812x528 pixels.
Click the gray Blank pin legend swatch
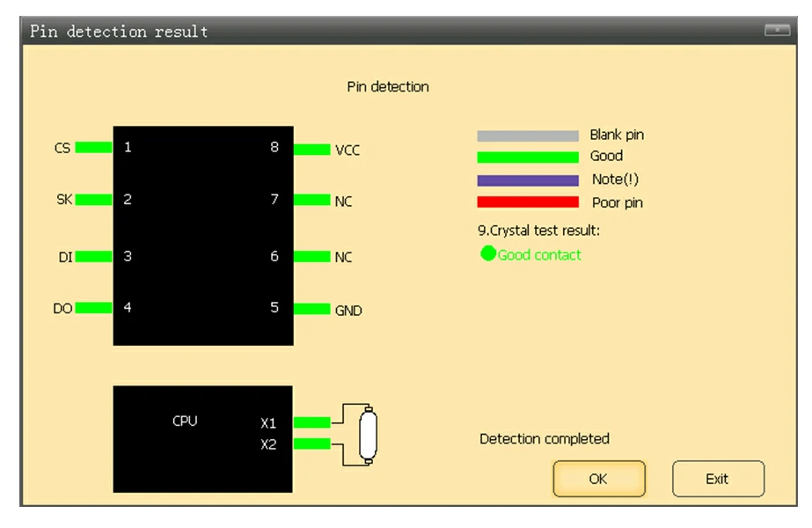528,136
